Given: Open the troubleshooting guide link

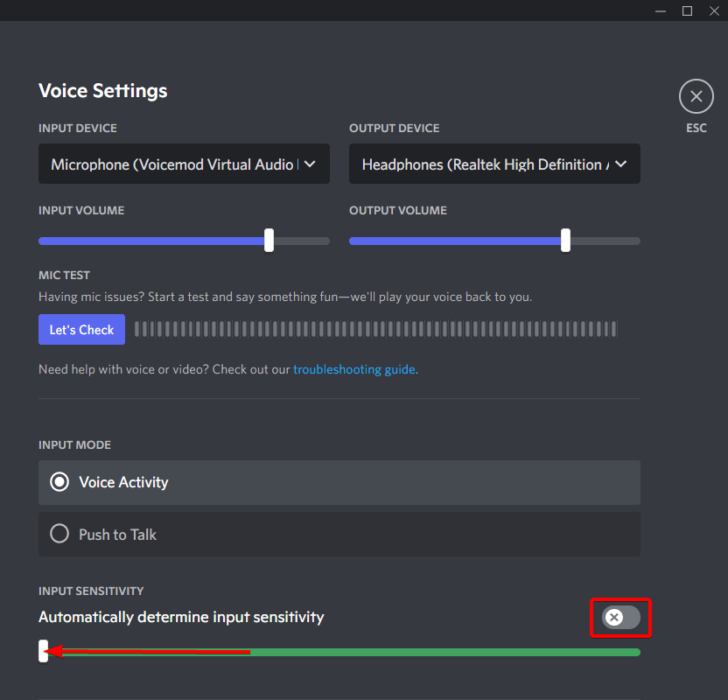Looking at the screenshot, I should (x=354, y=369).
